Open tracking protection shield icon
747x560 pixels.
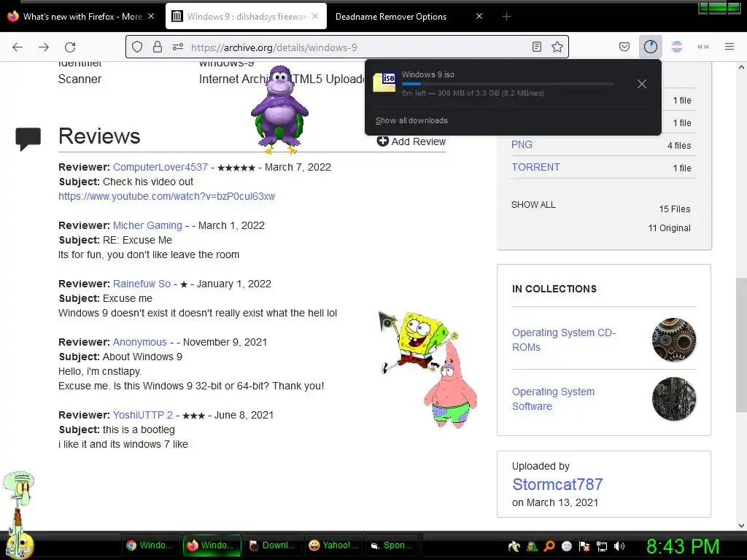coord(137,47)
